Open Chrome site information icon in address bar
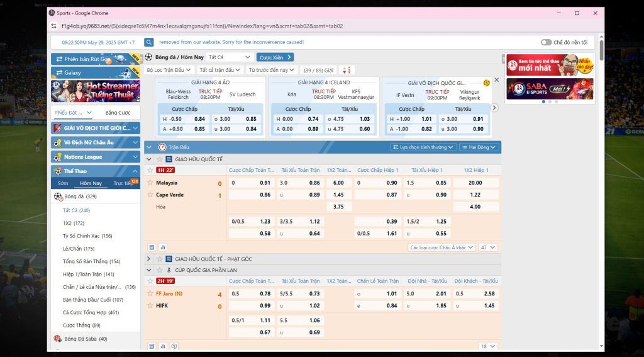 tap(53, 26)
